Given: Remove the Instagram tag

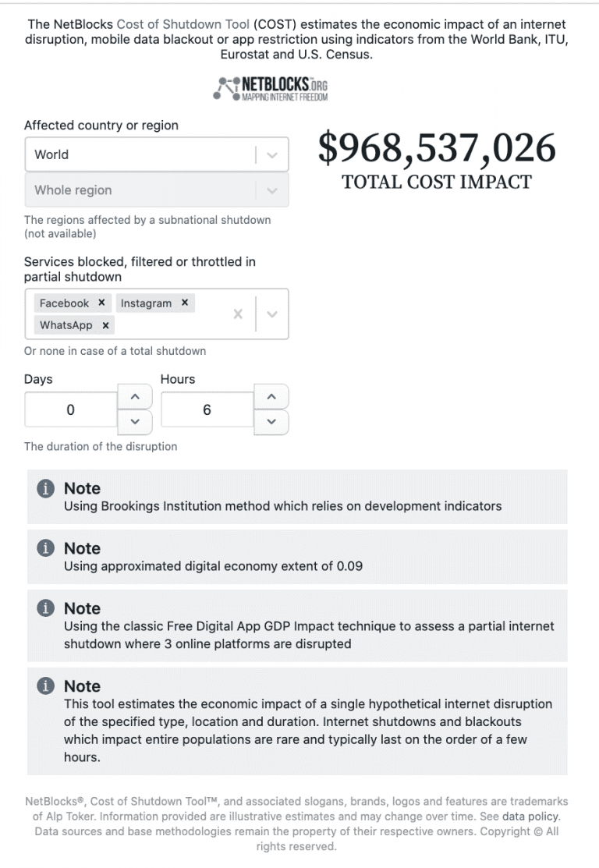Looking at the screenshot, I should [185, 303].
